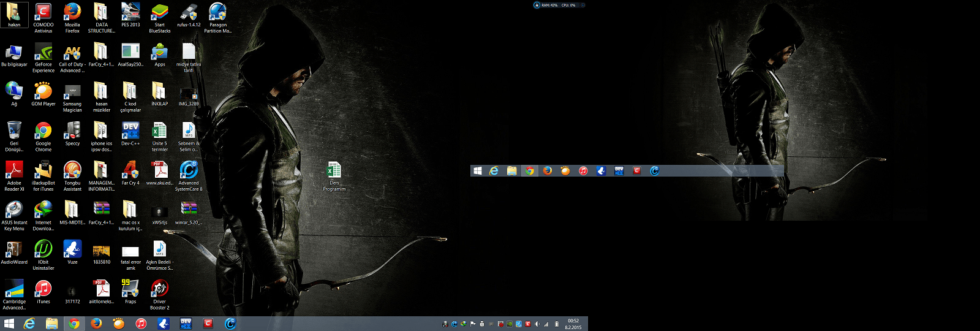Select the midye tatlısı tarifi text file
980x331 pixels.
click(x=189, y=58)
